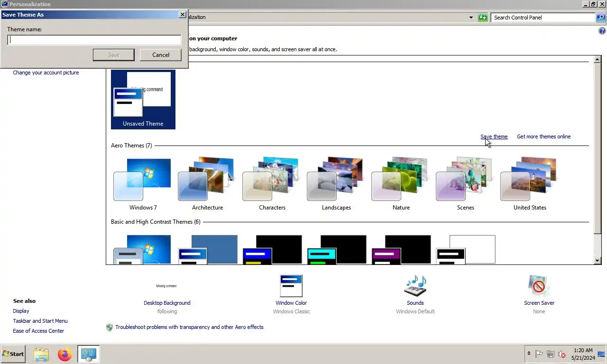Click the Window Color text link

291,303
